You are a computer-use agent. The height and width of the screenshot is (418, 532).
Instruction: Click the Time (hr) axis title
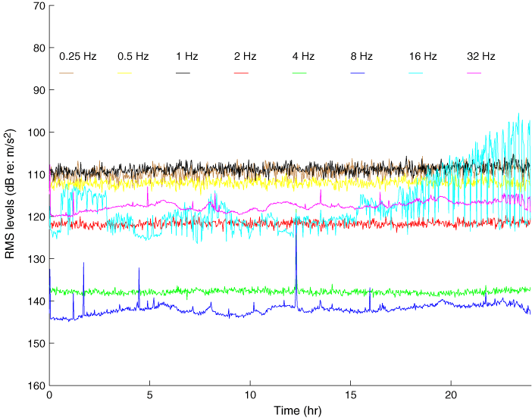coord(298,411)
